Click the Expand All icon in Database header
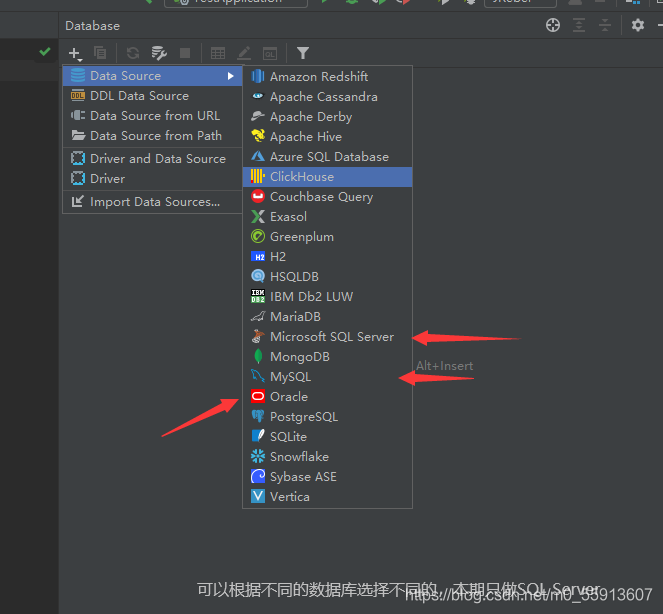The image size is (663, 614). [579, 25]
